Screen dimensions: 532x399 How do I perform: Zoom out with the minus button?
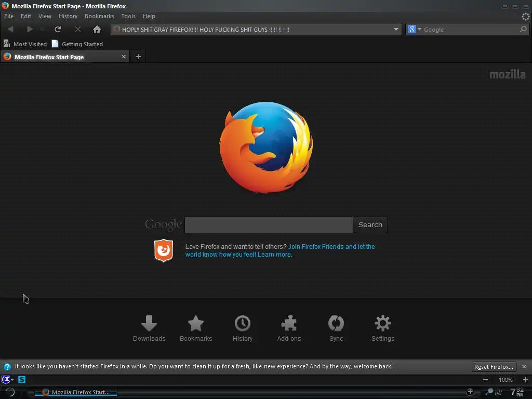pyautogui.click(x=485, y=380)
